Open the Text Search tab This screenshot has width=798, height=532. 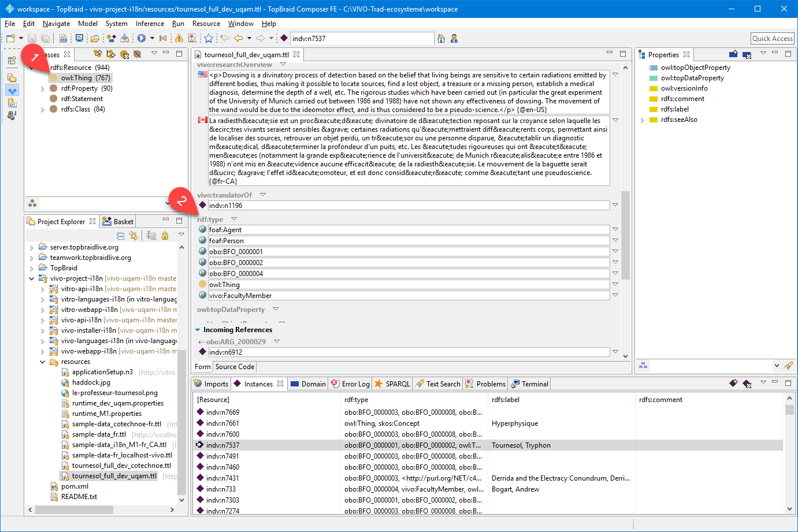pyautogui.click(x=438, y=384)
